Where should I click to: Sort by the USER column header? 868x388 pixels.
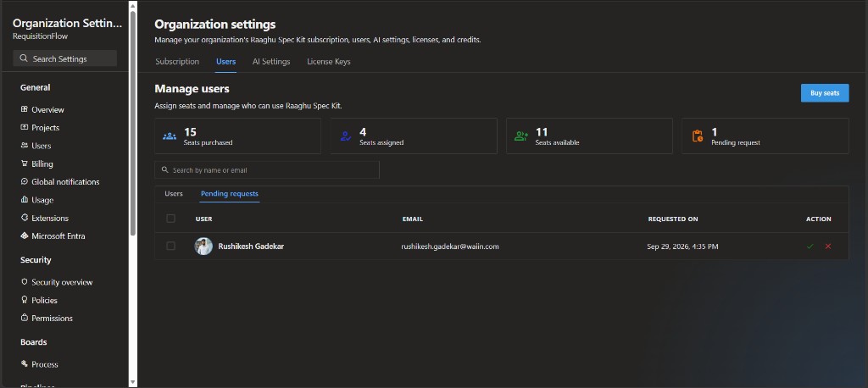click(x=203, y=219)
